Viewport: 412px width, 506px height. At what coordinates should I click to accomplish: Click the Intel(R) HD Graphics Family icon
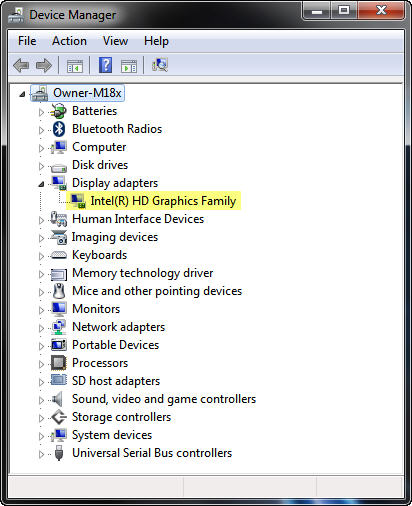(x=78, y=201)
